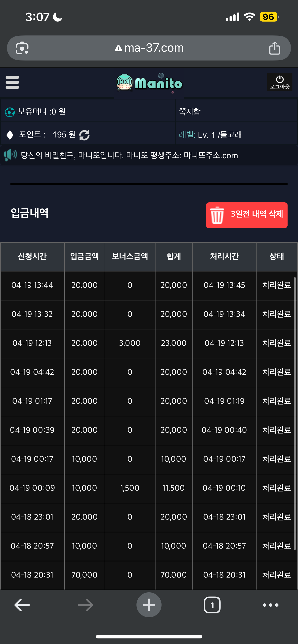Tap the 상태 column header

[x=276, y=256]
